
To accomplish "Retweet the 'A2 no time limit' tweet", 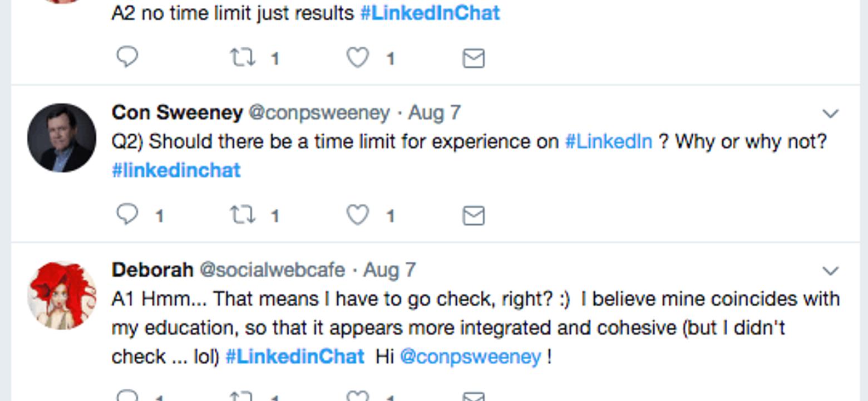I will point(243,57).
